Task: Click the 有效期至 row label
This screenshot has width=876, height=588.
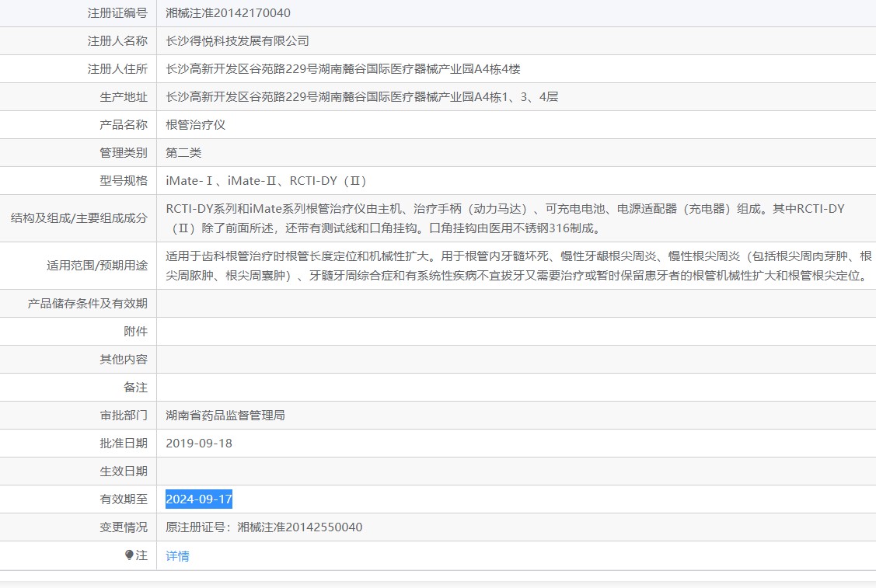Action: [124, 499]
